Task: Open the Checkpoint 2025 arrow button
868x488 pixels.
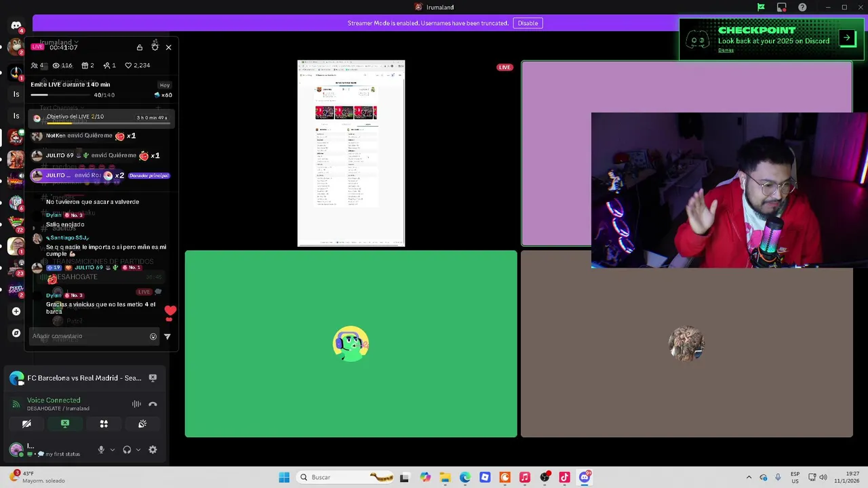Action: point(847,38)
